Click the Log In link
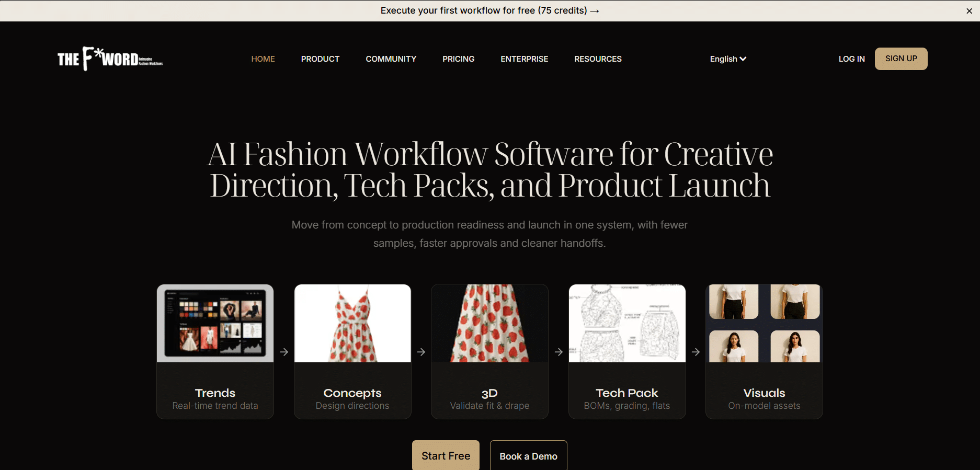Viewport: 980px width, 470px height. point(852,59)
